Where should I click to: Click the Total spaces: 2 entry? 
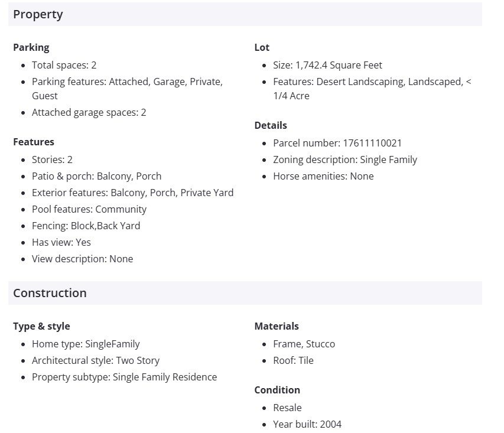pos(64,65)
